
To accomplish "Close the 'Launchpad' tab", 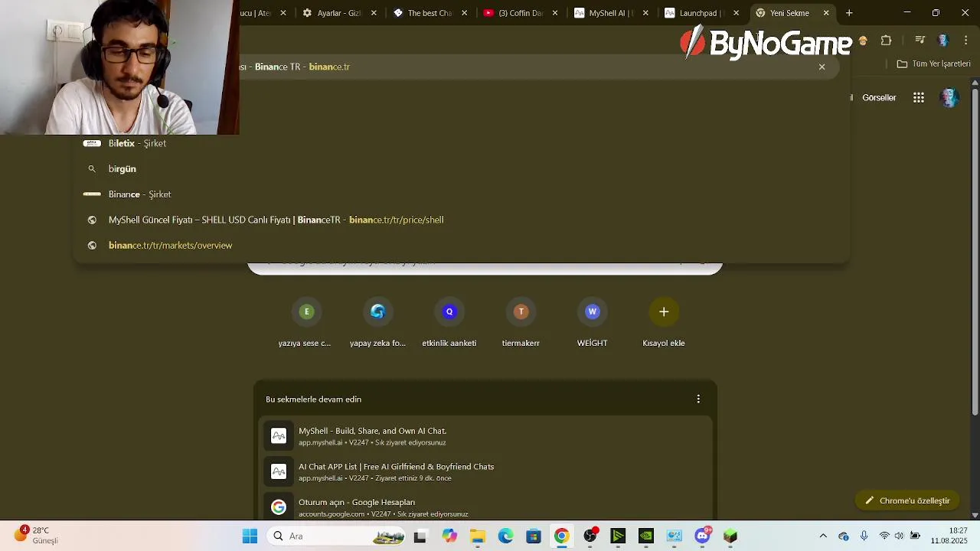I will point(737,13).
